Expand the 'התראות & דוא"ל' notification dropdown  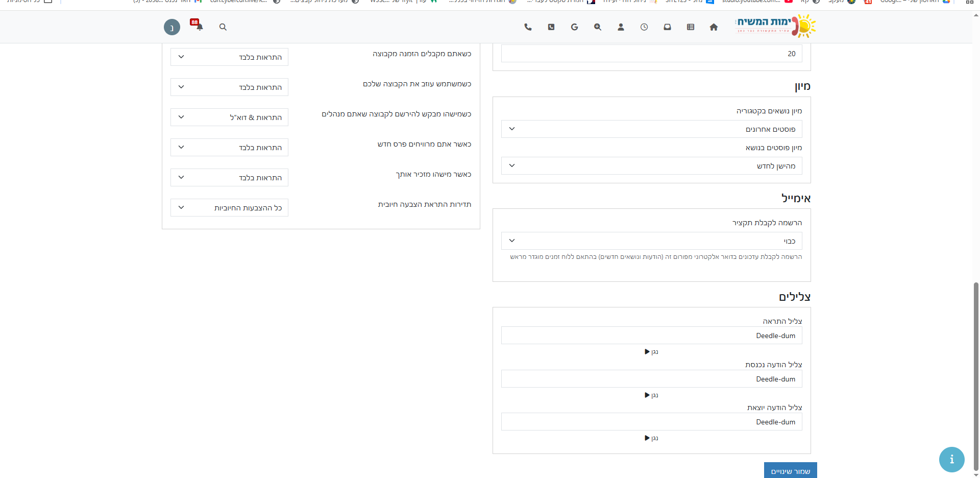229,117
